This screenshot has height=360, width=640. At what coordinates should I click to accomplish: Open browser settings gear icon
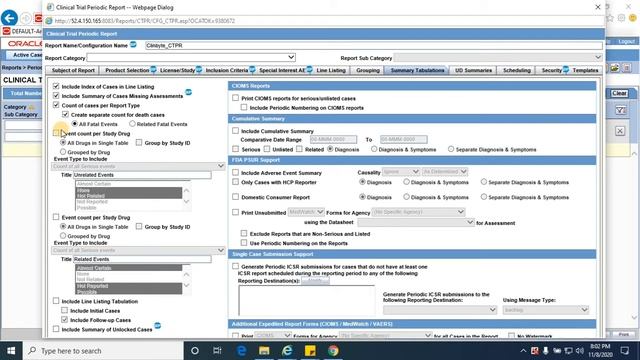pyautogui.click(x=621, y=18)
